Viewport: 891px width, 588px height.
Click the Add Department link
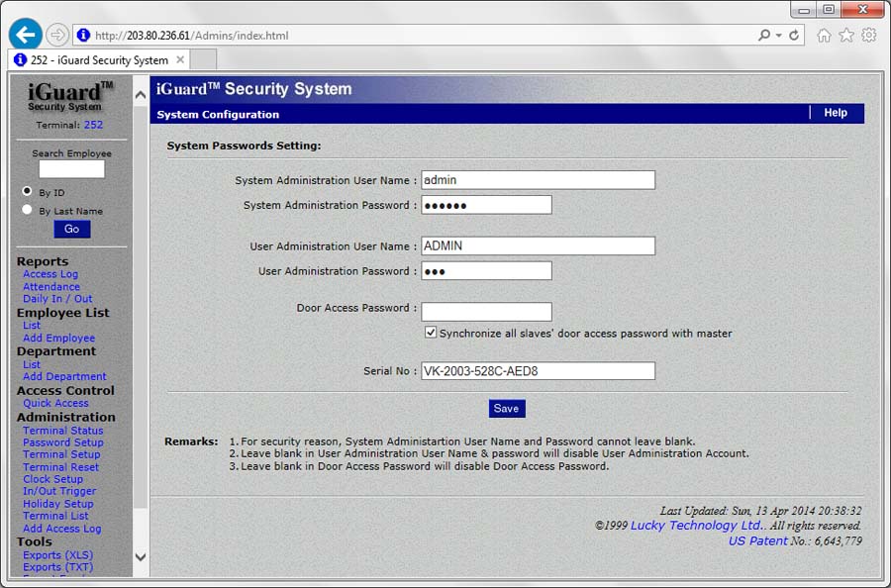point(64,377)
